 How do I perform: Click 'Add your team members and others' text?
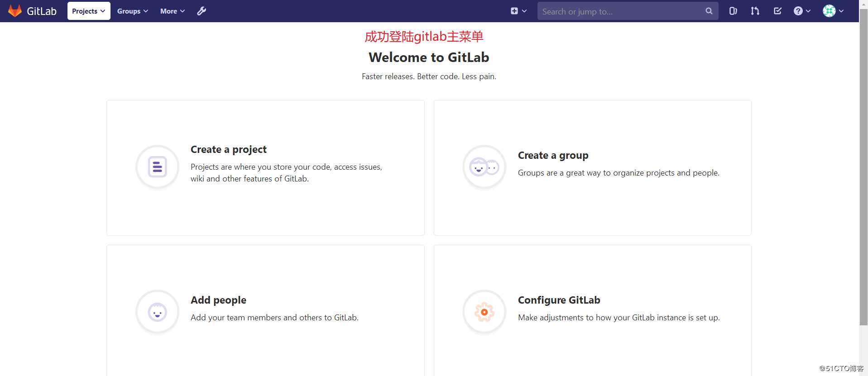274,318
